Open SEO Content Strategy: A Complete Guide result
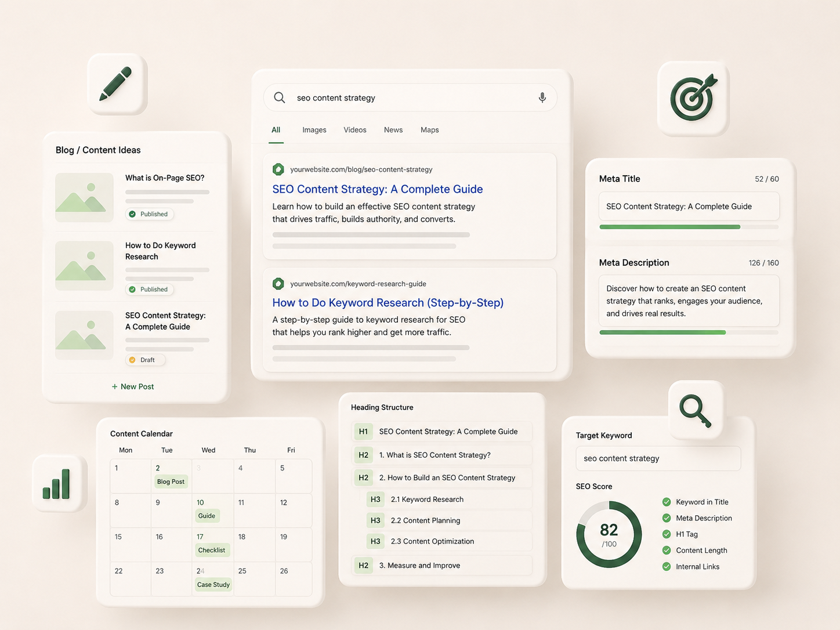 coord(378,189)
